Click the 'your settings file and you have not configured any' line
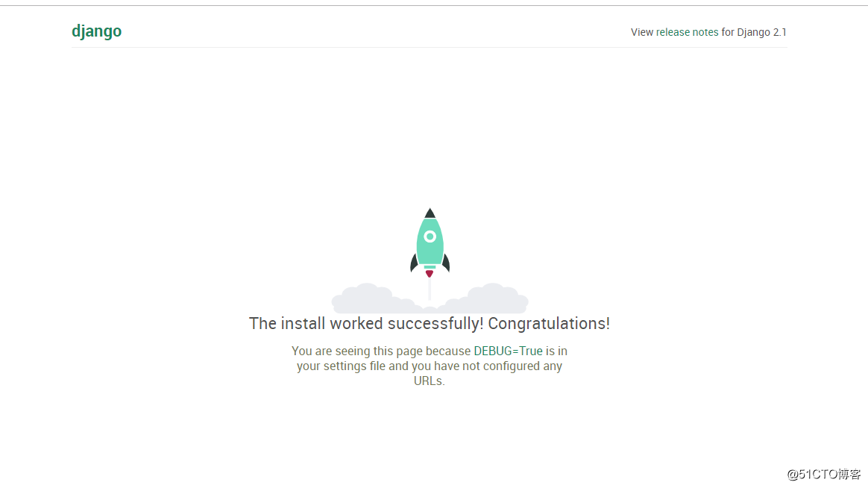This screenshot has height=488, width=868. click(429, 366)
